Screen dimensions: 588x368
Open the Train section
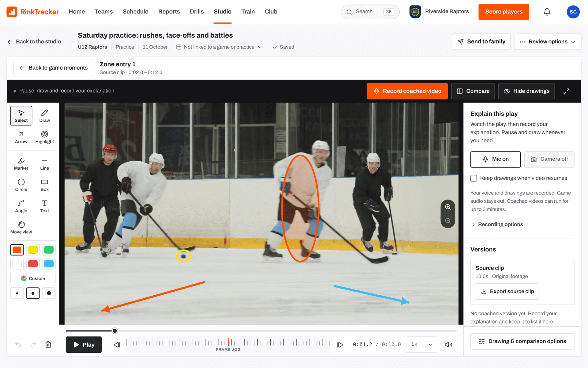(x=248, y=12)
